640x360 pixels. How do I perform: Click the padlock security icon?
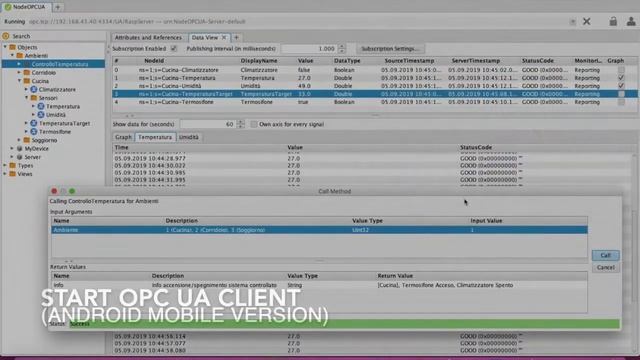tap(613, 21)
